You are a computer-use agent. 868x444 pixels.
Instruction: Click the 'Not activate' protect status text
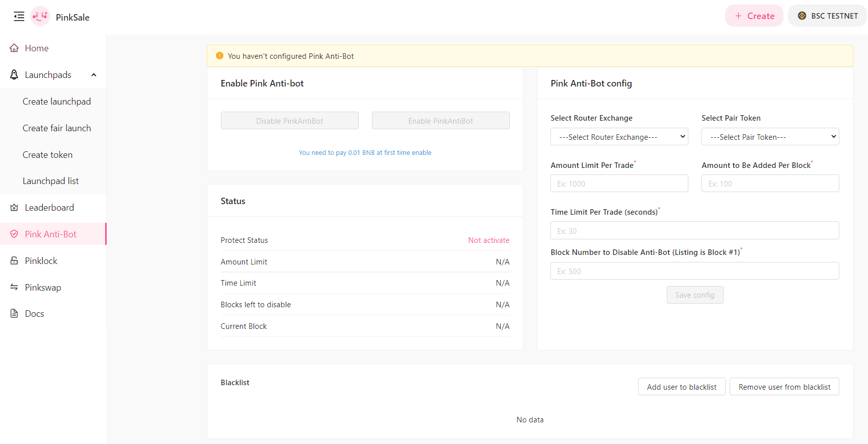click(489, 240)
